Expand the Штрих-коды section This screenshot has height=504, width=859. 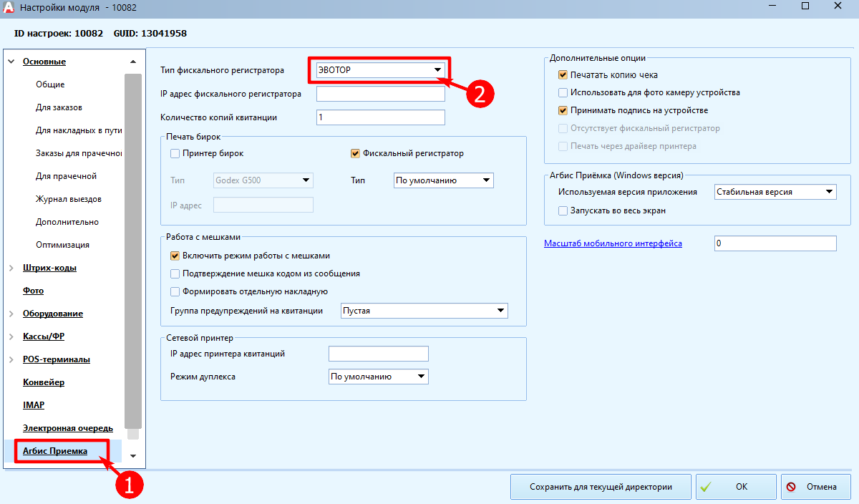coord(11,268)
